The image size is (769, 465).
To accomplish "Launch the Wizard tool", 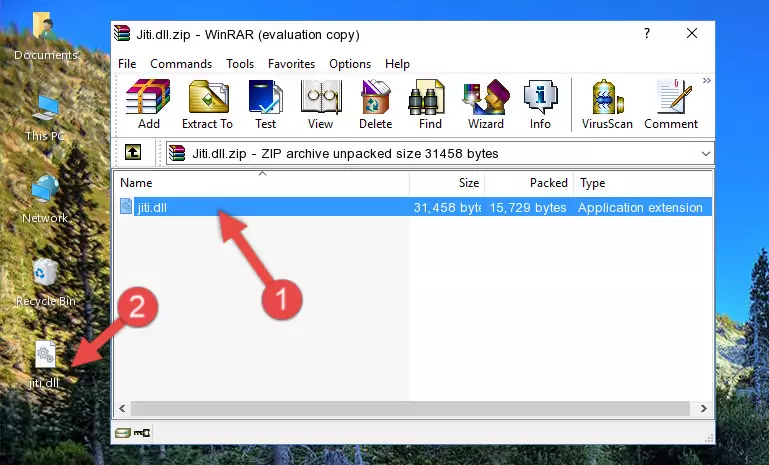I will (x=486, y=104).
